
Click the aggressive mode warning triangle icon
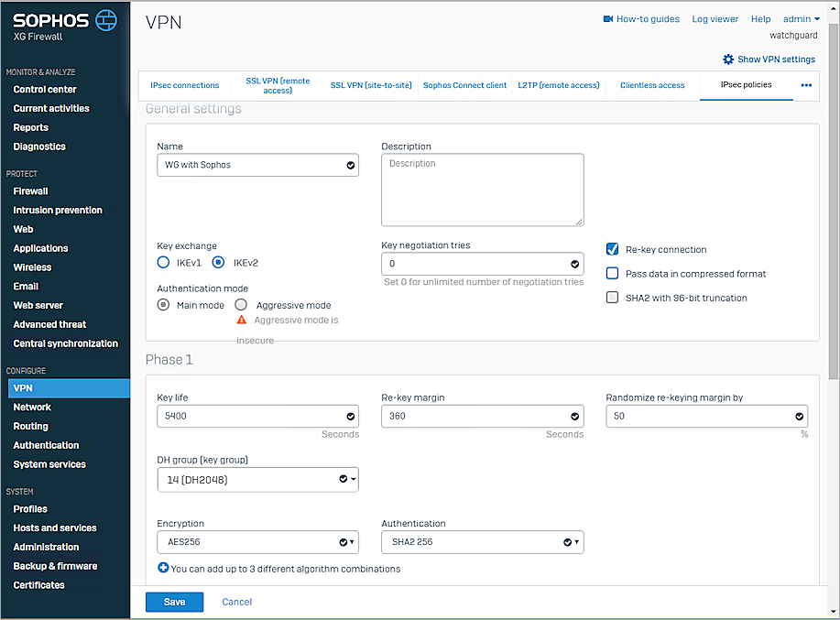242,321
